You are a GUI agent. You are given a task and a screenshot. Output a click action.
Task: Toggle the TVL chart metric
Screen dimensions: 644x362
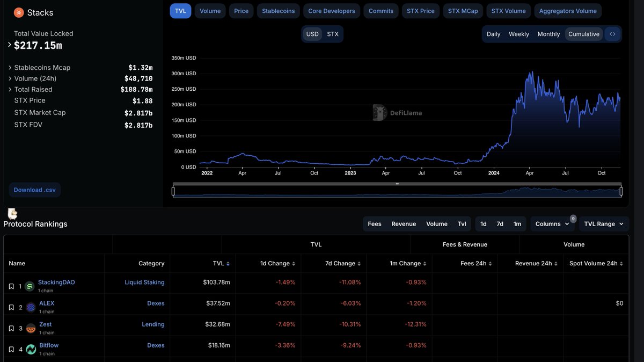tap(180, 11)
